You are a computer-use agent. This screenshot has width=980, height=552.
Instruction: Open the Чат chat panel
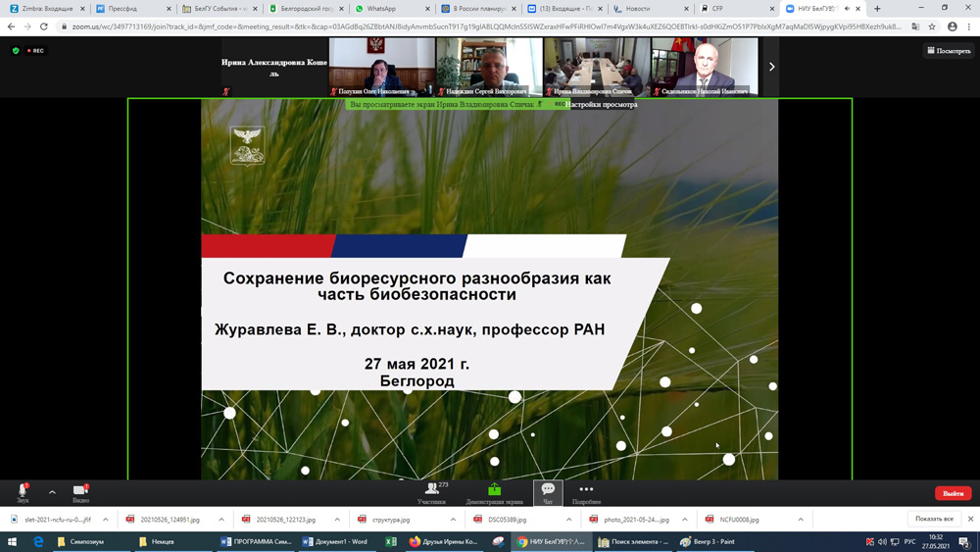coord(548,490)
